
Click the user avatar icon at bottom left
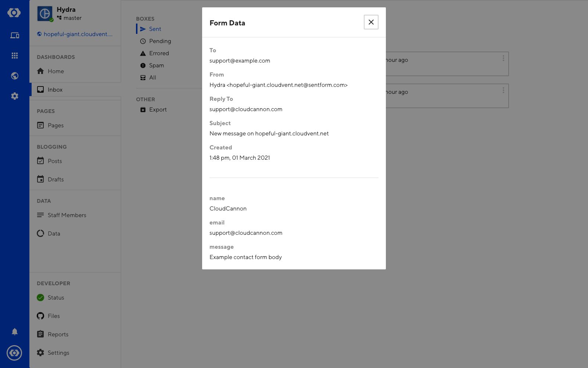(x=14, y=353)
